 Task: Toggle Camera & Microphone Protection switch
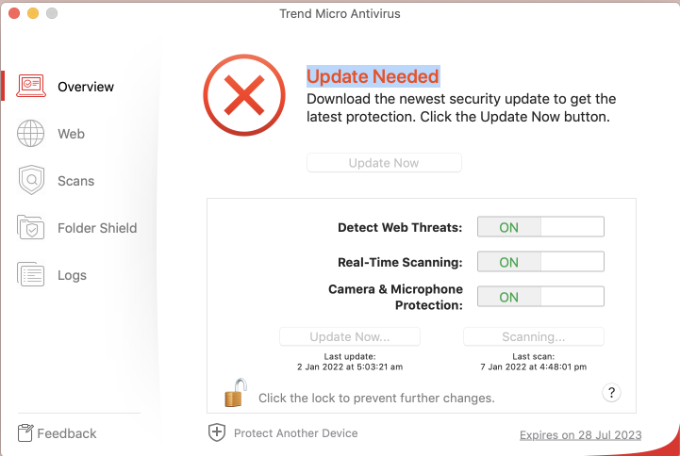pyautogui.click(x=540, y=296)
